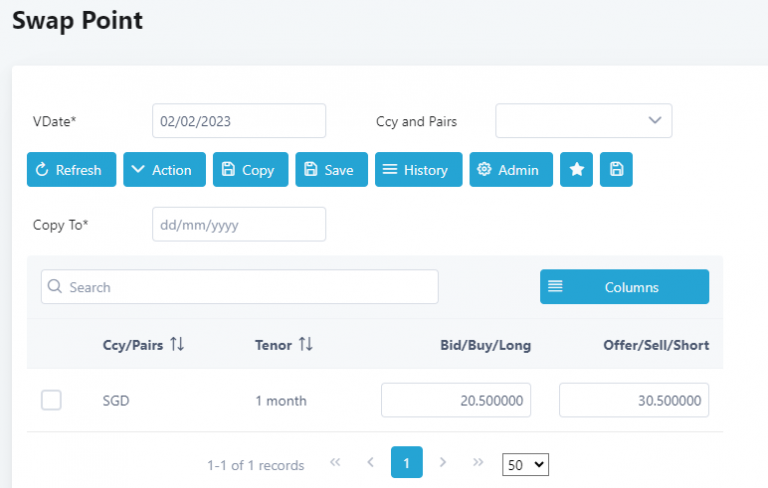Jump to the last page arrow
Viewport: 768px width, 488px height.
pos(478,463)
